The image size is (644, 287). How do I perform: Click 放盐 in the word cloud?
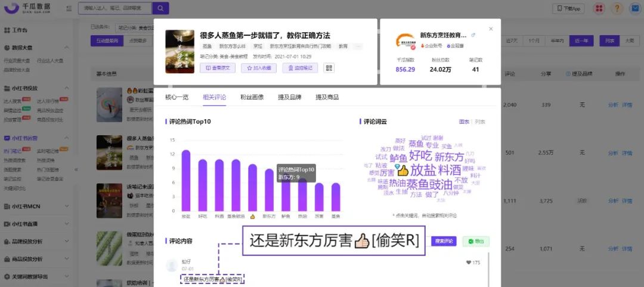(x=423, y=170)
